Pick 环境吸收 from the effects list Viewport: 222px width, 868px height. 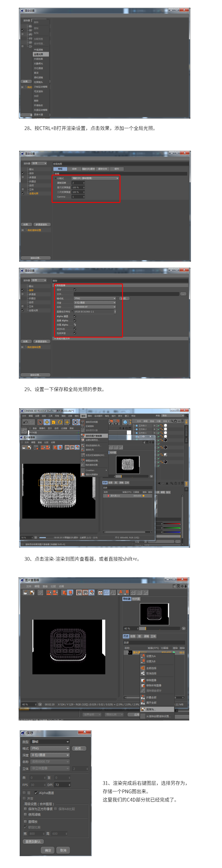(41, 105)
